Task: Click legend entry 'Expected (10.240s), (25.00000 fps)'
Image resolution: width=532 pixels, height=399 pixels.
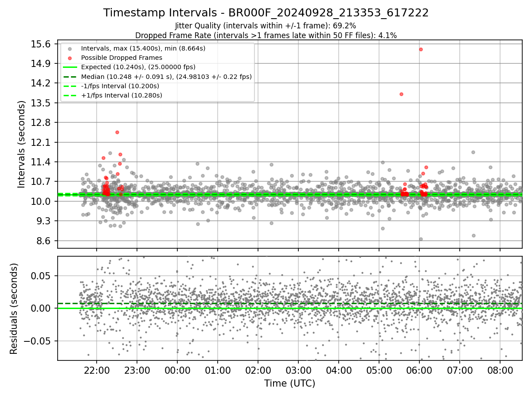Action: [x=138, y=67]
